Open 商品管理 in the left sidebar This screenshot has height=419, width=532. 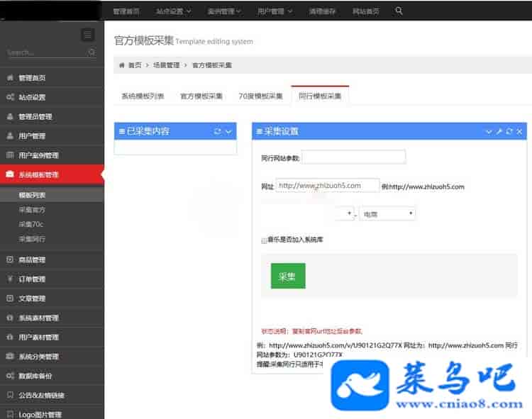coord(32,259)
